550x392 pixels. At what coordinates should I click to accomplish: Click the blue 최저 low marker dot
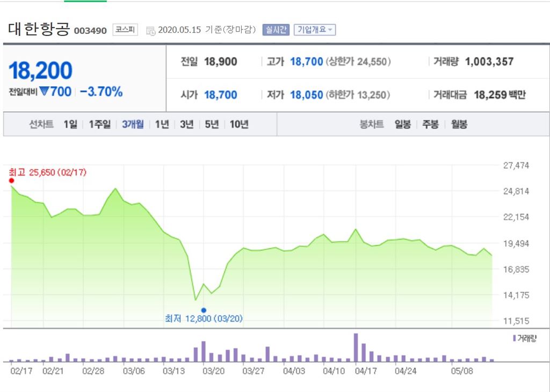pyautogui.click(x=204, y=310)
